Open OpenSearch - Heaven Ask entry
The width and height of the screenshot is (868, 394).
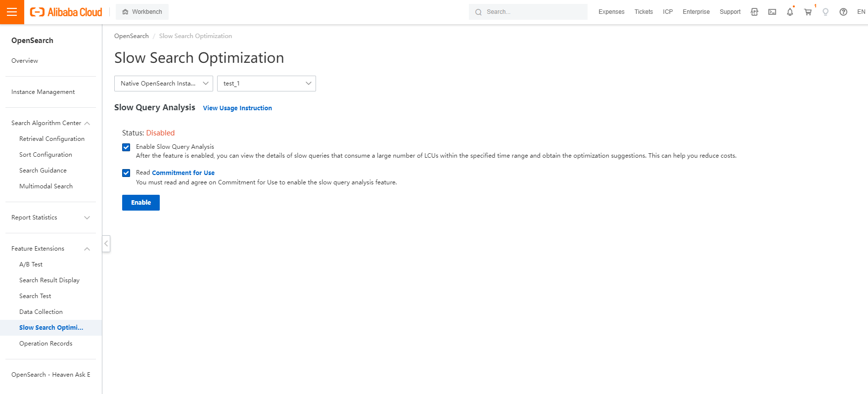(51, 375)
